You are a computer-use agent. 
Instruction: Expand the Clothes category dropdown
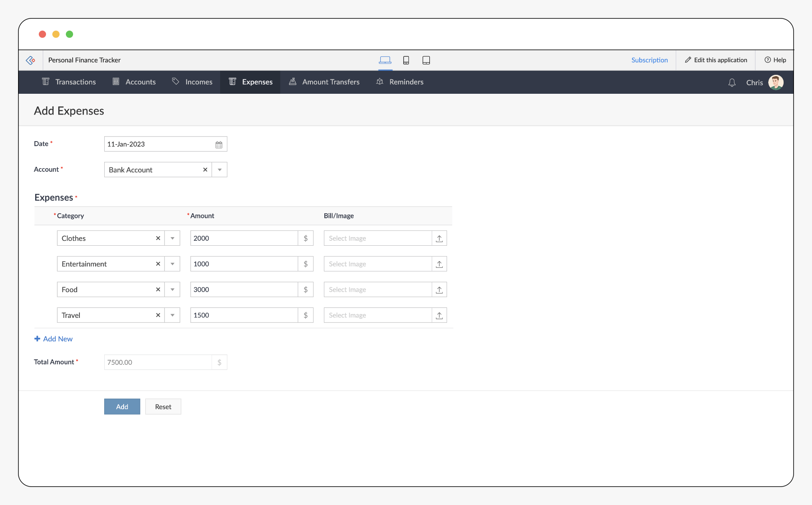coord(172,239)
